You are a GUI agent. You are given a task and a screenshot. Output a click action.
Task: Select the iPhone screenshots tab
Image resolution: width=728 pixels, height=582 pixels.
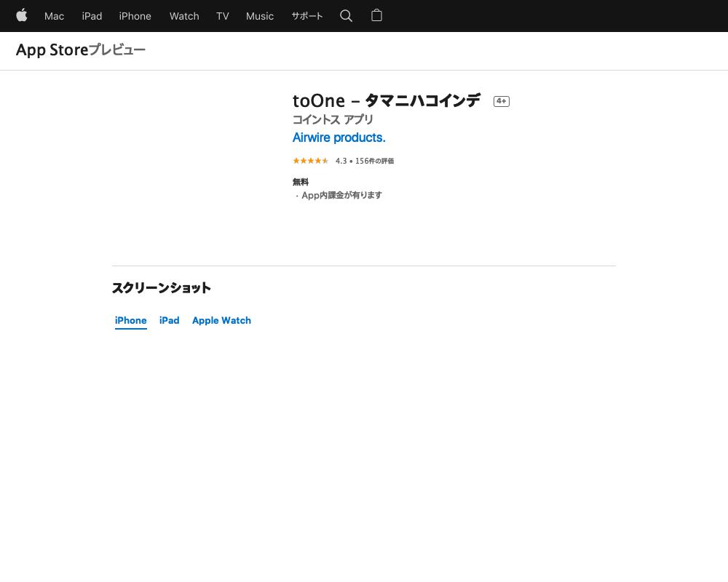pos(131,320)
